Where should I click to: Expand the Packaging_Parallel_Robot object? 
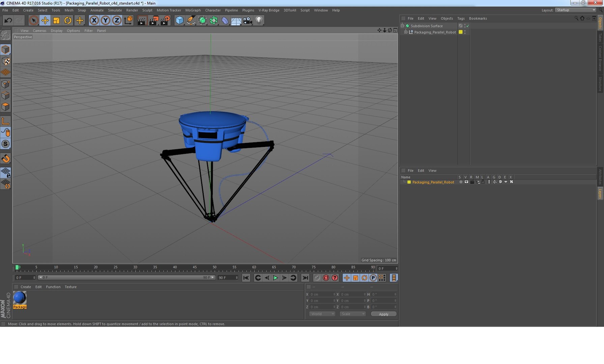[x=406, y=32]
